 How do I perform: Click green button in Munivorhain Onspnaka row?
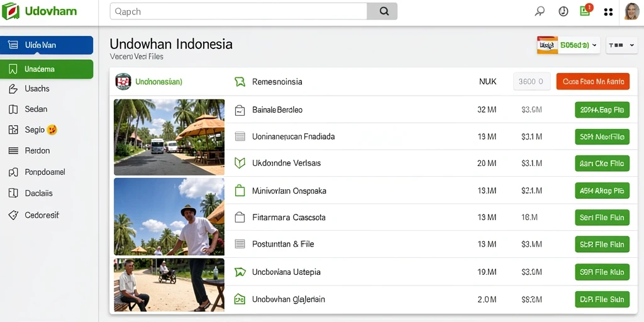click(602, 191)
